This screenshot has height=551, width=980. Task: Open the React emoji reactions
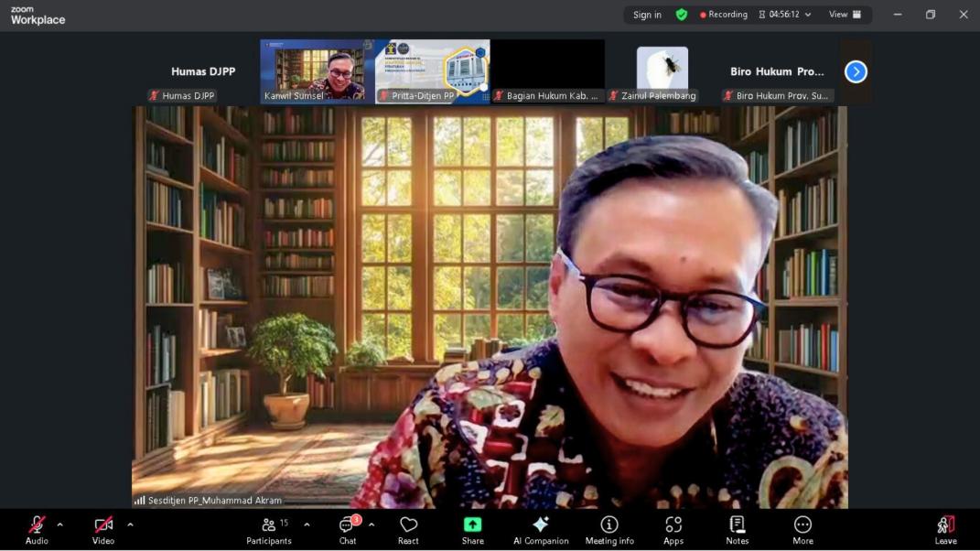point(408,530)
